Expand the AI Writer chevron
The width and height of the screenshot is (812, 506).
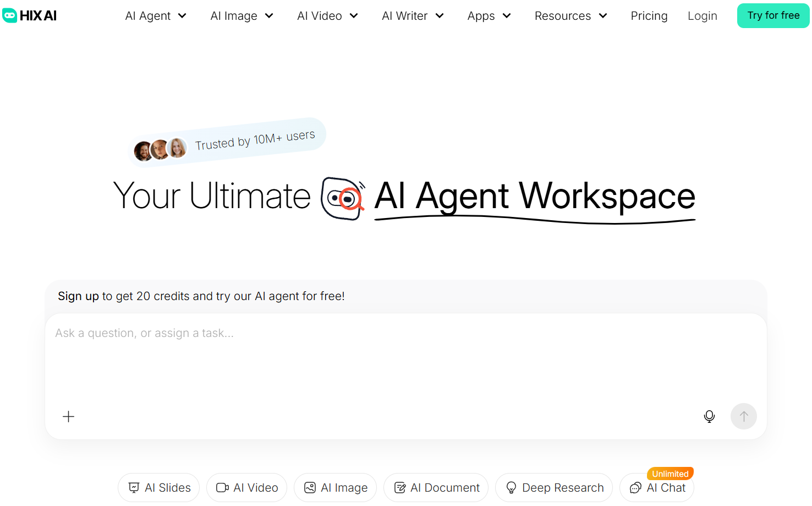[x=440, y=16]
